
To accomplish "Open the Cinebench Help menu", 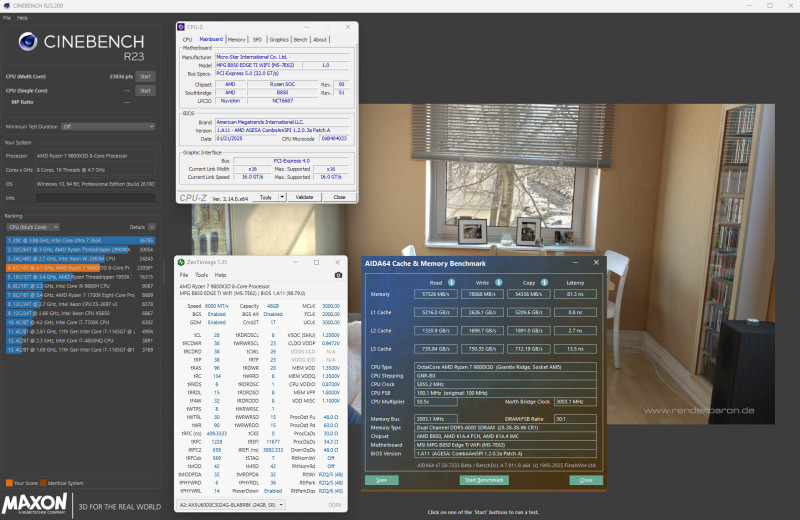I will [x=22, y=18].
